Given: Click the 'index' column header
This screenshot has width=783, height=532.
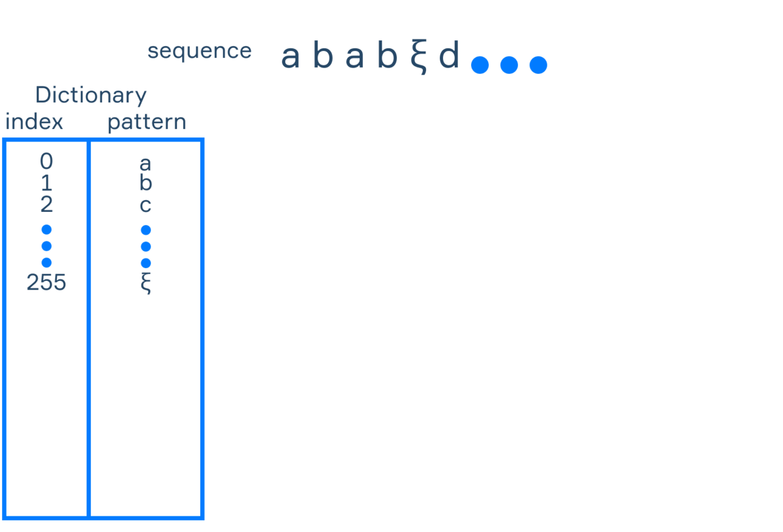Looking at the screenshot, I should click(x=34, y=122).
